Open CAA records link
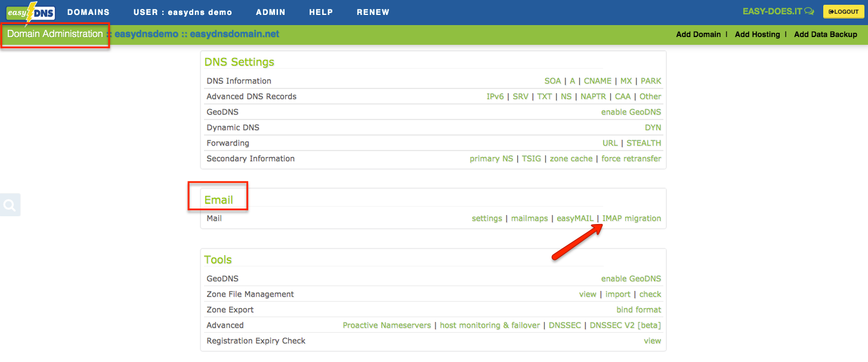Screen dimensions: 868x362 coord(623,97)
